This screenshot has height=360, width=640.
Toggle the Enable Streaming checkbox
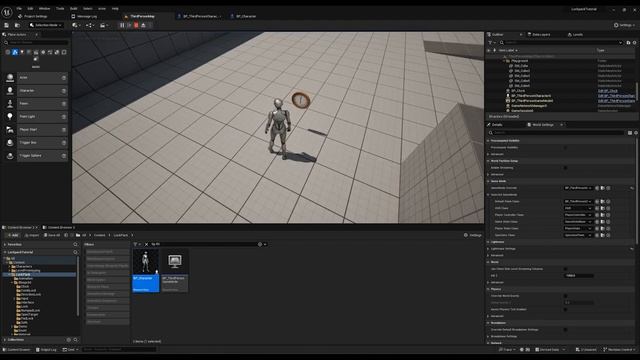565,168
